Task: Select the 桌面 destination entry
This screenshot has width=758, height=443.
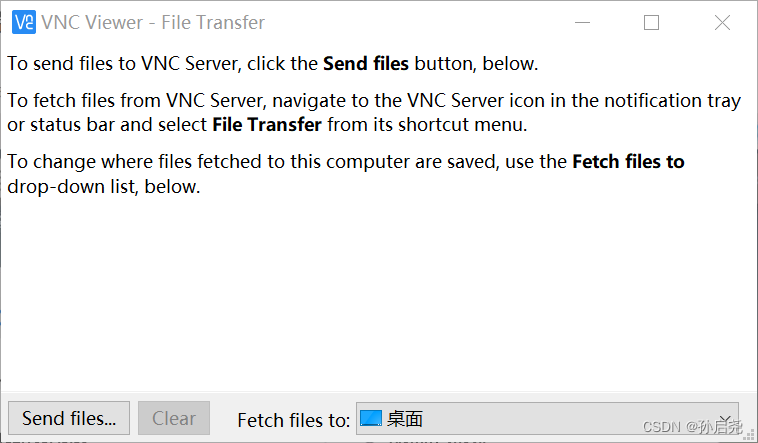Action: pyautogui.click(x=405, y=419)
